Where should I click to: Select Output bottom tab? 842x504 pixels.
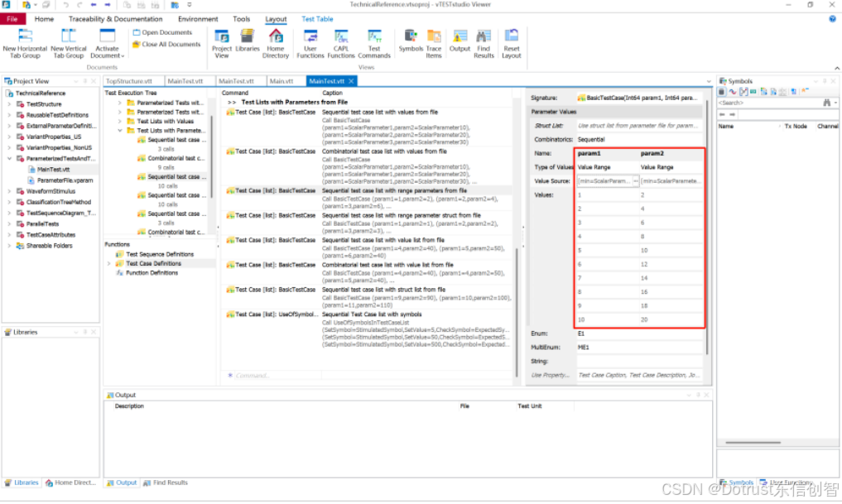pos(123,482)
